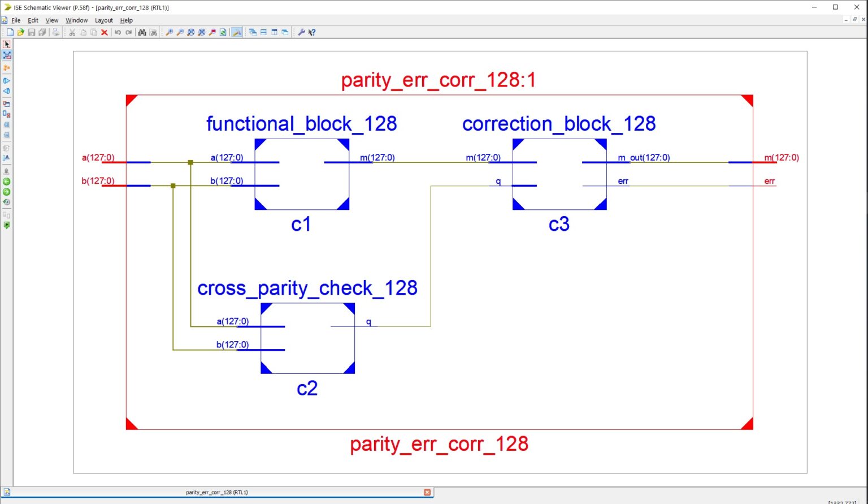Save the current schematic
This screenshot has height=504, width=868.
click(31, 32)
